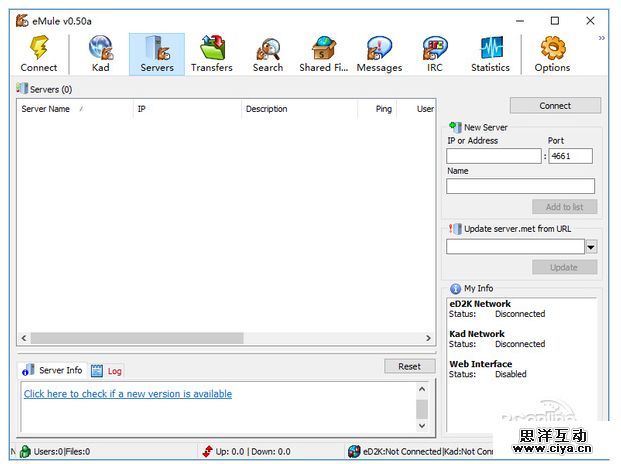Open the Messages window
The width and height of the screenshot is (621, 464).
tap(379, 48)
